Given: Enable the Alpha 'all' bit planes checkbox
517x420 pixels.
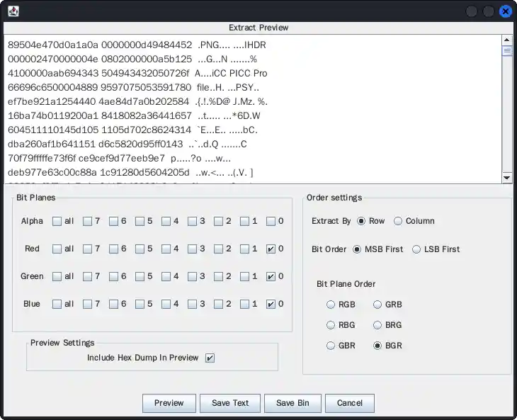Looking at the screenshot, I should 57,221.
